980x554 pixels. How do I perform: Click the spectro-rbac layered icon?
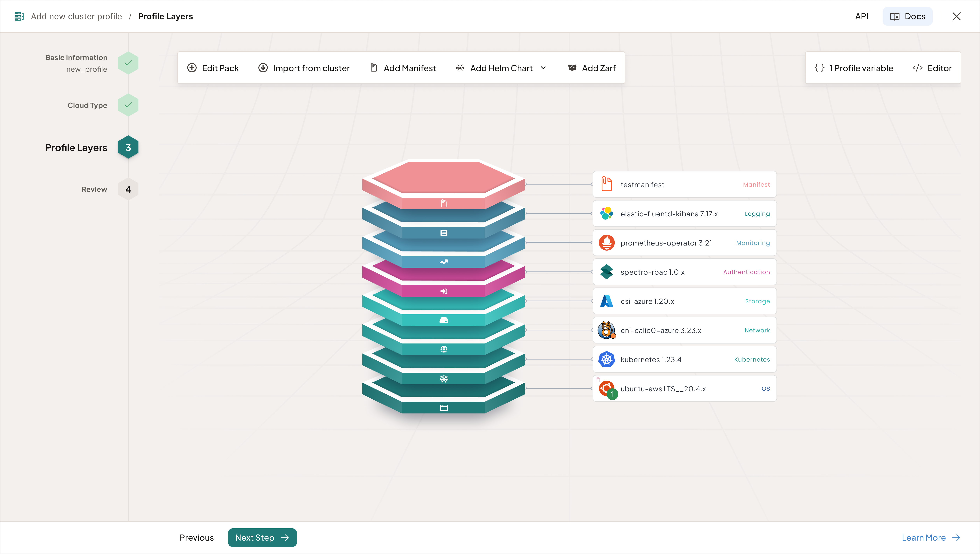(x=606, y=272)
